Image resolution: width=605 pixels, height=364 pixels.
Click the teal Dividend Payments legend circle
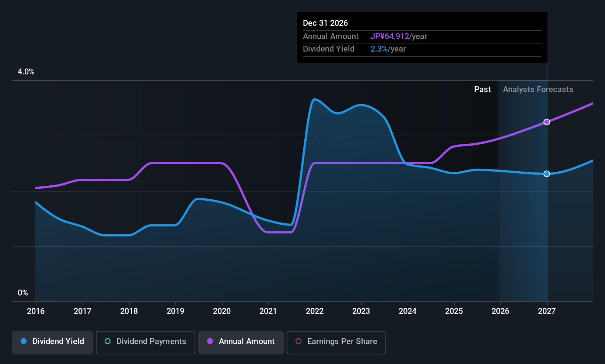108,342
